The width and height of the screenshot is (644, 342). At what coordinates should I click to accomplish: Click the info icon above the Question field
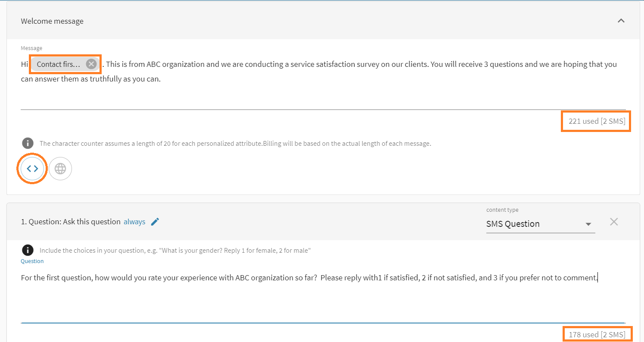[x=28, y=250]
